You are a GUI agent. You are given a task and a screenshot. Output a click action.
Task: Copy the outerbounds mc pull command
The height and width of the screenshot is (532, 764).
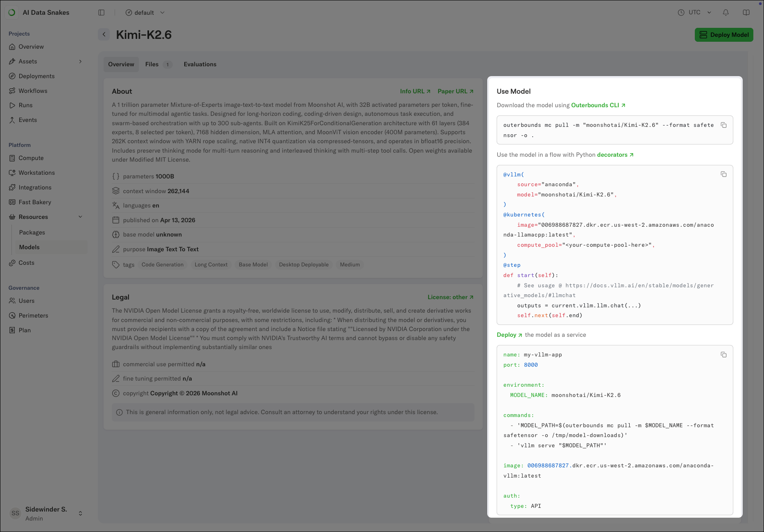click(723, 125)
